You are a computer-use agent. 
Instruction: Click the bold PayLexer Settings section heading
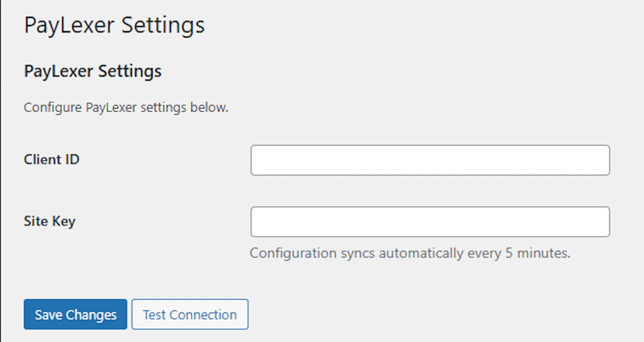(93, 71)
